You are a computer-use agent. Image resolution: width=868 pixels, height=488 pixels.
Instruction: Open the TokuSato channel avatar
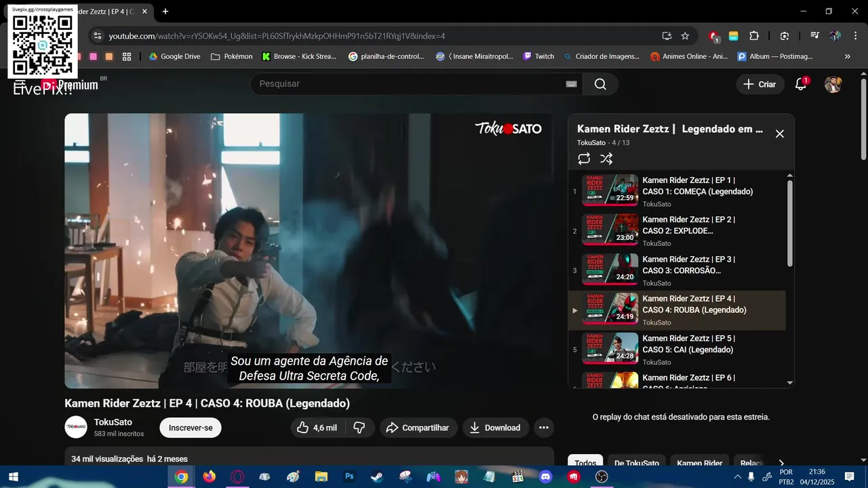76,427
